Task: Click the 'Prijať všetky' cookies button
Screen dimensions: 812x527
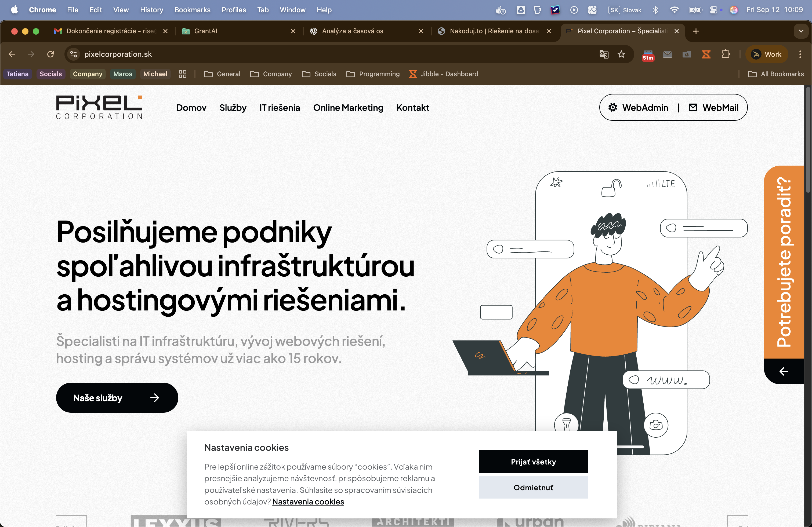Action: [533, 462]
